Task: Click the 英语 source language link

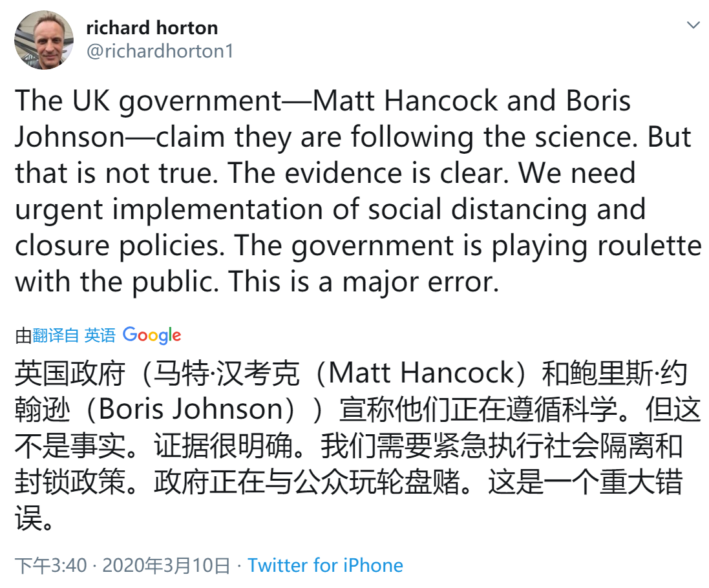Action: coord(100,335)
